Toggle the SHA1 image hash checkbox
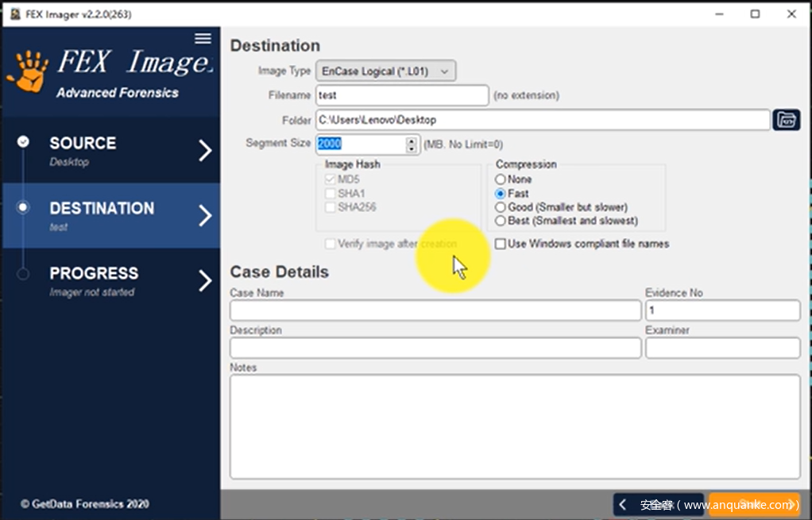The height and width of the screenshot is (520, 812). (x=330, y=194)
